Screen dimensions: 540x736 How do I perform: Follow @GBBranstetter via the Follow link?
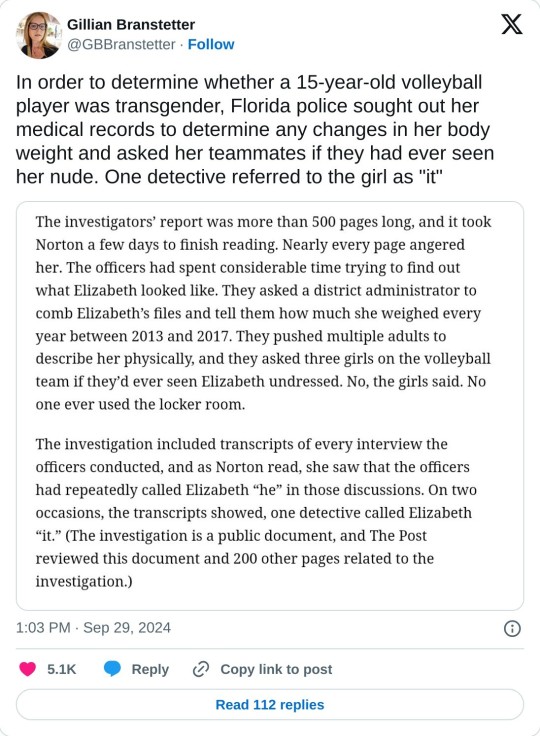(x=211, y=44)
